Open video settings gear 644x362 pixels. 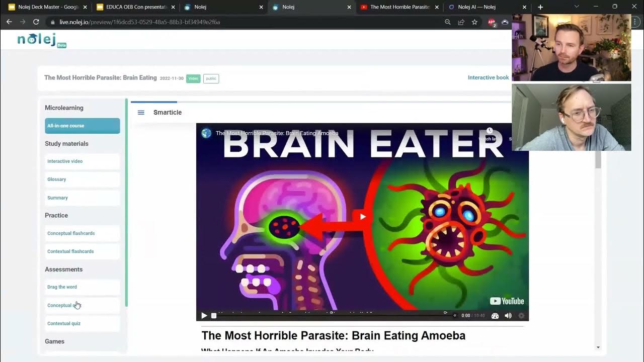[x=521, y=316]
